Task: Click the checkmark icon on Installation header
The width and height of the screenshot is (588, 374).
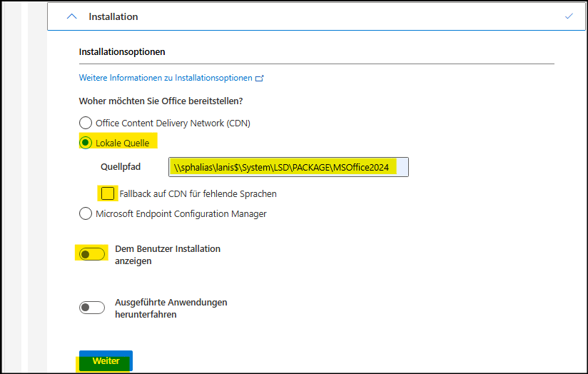Action: (x=569, y=16)
